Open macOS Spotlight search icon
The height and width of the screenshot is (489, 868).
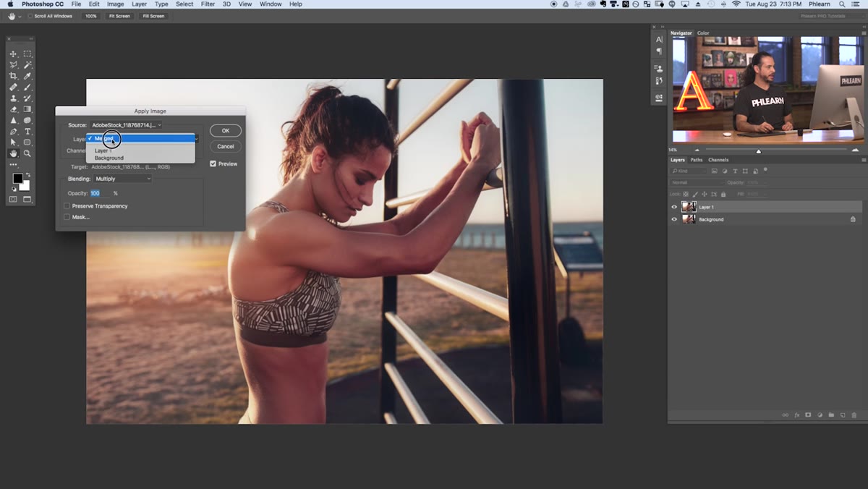click(x=842, y=4)
